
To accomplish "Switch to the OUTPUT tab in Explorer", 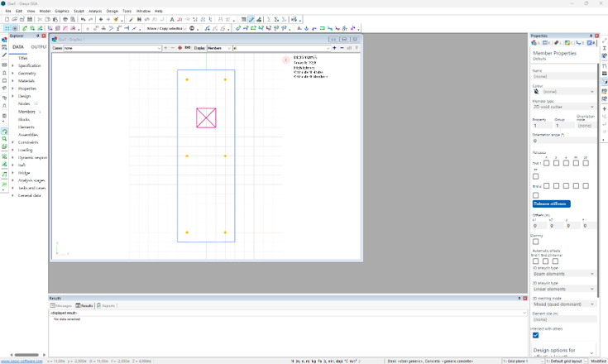I will coord(39,47).
